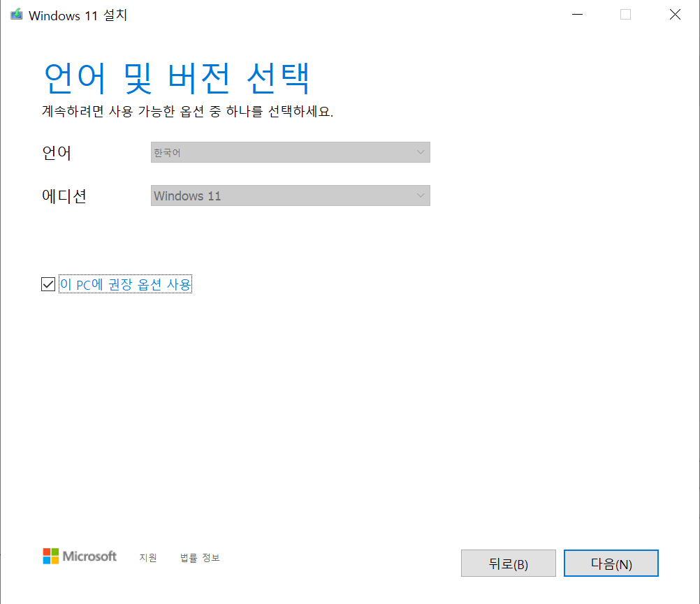Open the 언어 (한국어) dropdown

(x=290, y=152)
